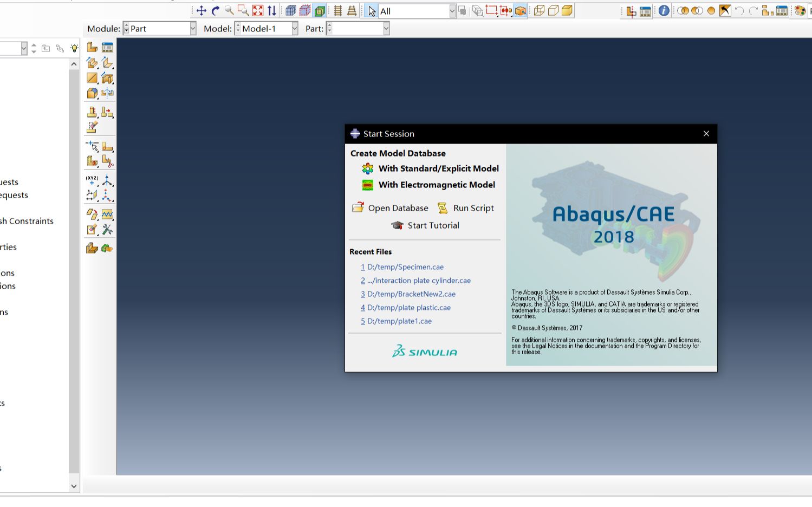
Task: Close the Start Session dialog
Action: tap(706, 134)
